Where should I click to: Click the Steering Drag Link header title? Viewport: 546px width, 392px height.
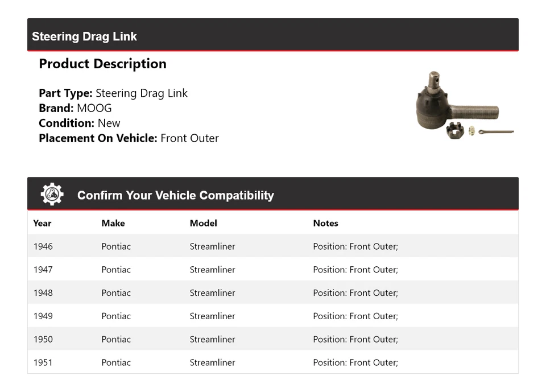84,36
